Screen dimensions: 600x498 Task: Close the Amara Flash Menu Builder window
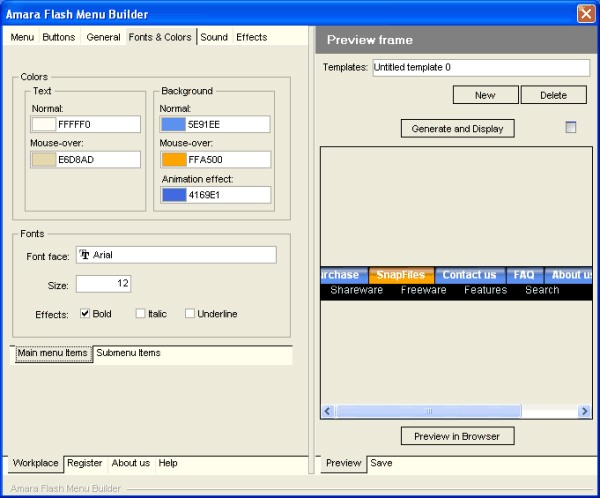coord(586,14)
